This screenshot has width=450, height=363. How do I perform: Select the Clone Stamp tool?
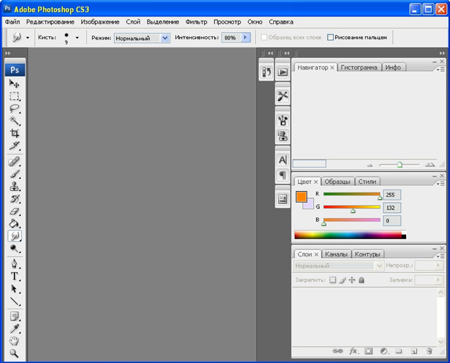point(14,186)
